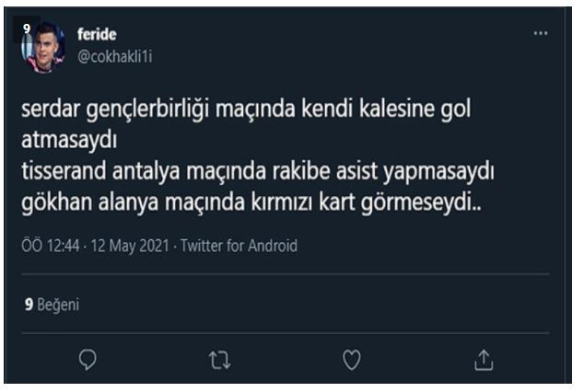Click the word "gökhan" in the tweet

point(53,202)
